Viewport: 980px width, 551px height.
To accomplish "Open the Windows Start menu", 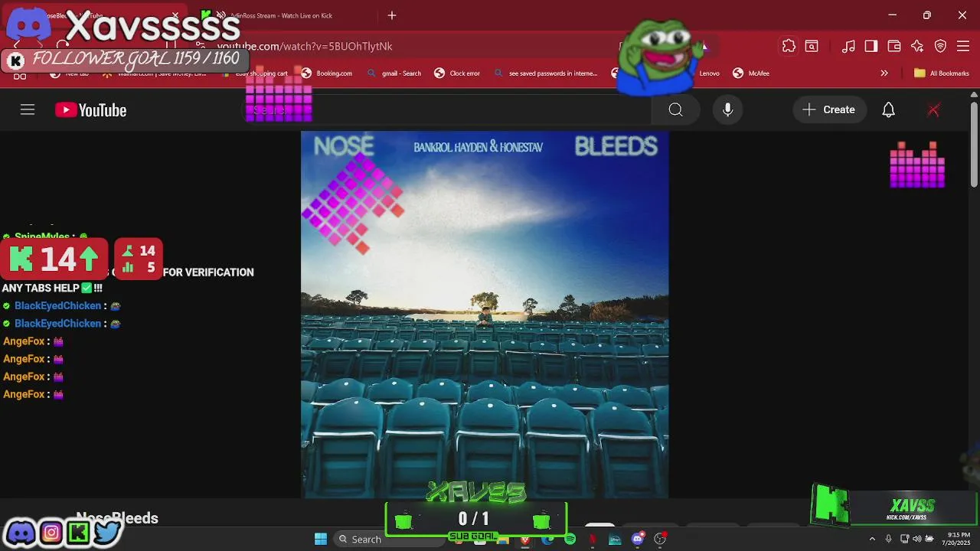I will [321, 539].
